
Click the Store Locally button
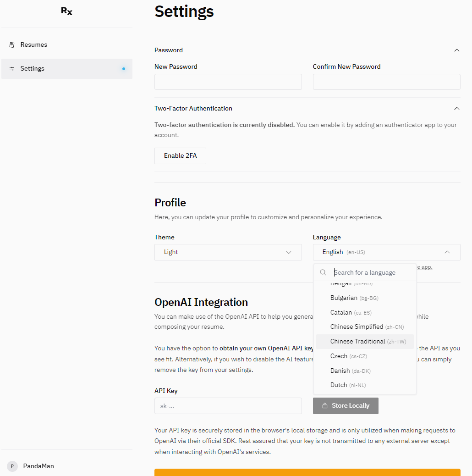(346, 406)
